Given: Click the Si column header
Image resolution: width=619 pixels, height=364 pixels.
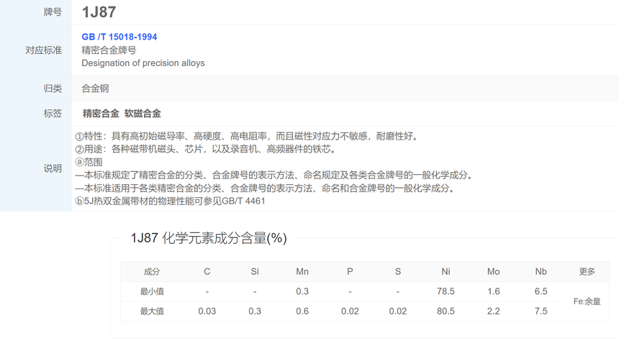Looking at the screenshot, I should coord(255,272).
